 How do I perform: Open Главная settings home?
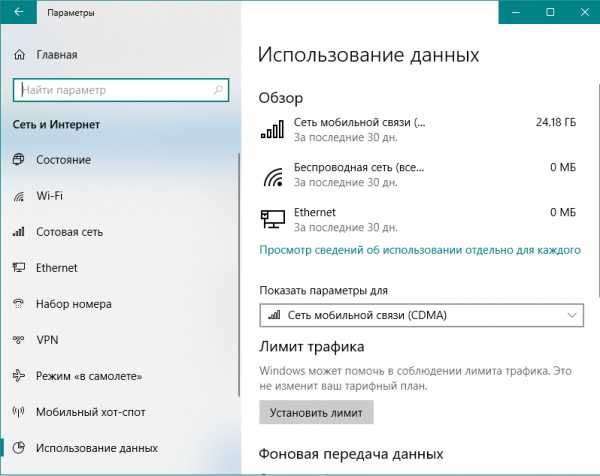coord(57,55)
